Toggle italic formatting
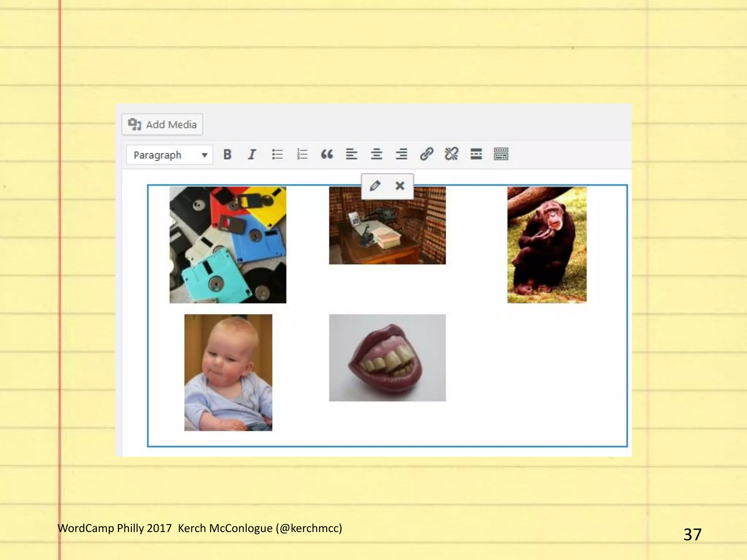 pyautogui.click(x=252, y=155)
